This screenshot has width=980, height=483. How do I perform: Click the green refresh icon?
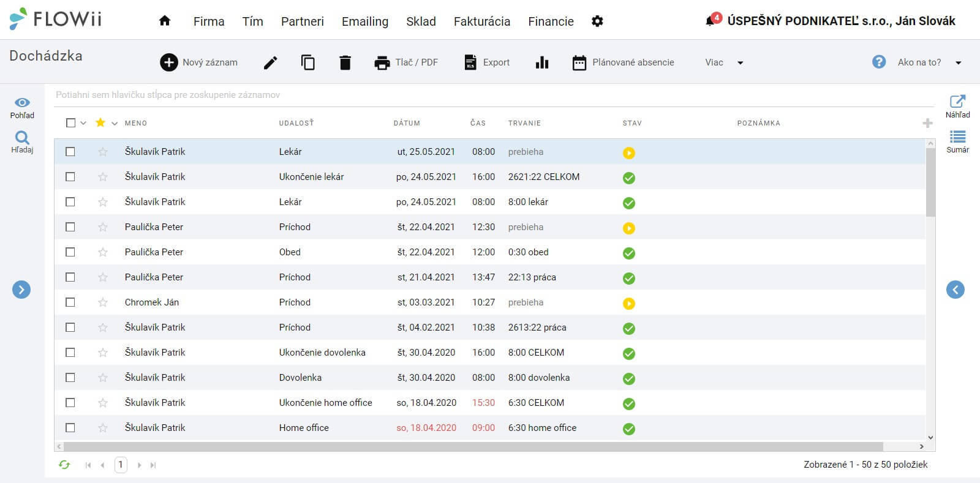tap(64, 465)
